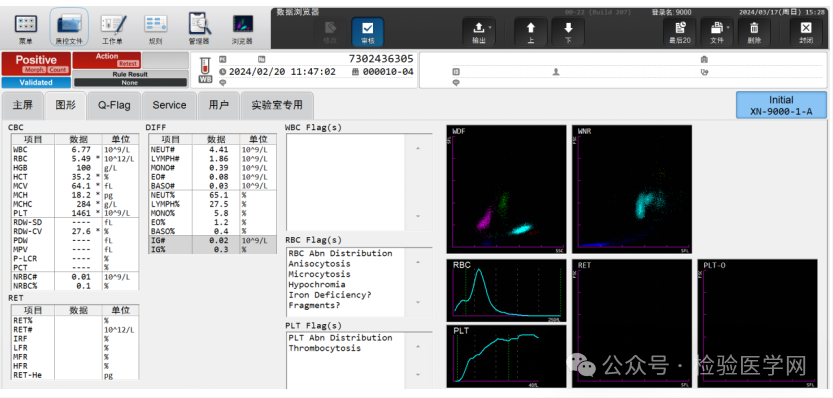The height and width of the screenshot is (398, 833).
Task: Open the PLT-O scattergram
Action: point(757,324)
